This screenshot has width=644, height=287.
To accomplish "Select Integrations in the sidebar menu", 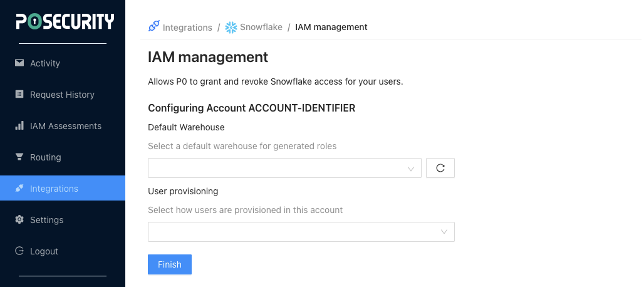I will click(x=54, y=189).
